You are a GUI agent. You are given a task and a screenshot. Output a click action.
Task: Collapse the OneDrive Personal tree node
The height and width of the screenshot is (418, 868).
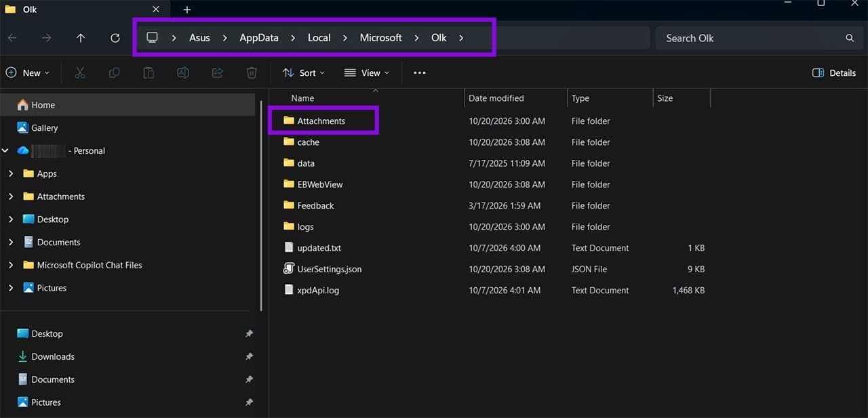(5, 150)
